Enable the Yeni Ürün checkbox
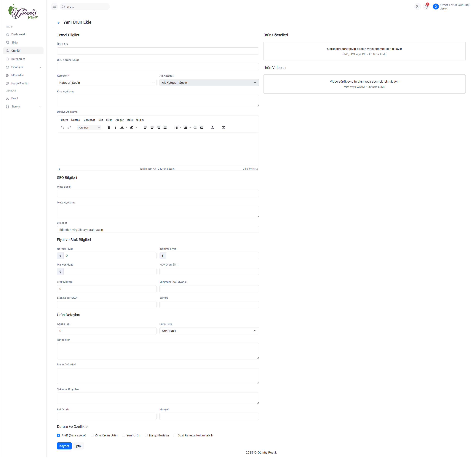The width and height of the screenshot is (476, 458). pyautogui.click(x=124, y=435)
